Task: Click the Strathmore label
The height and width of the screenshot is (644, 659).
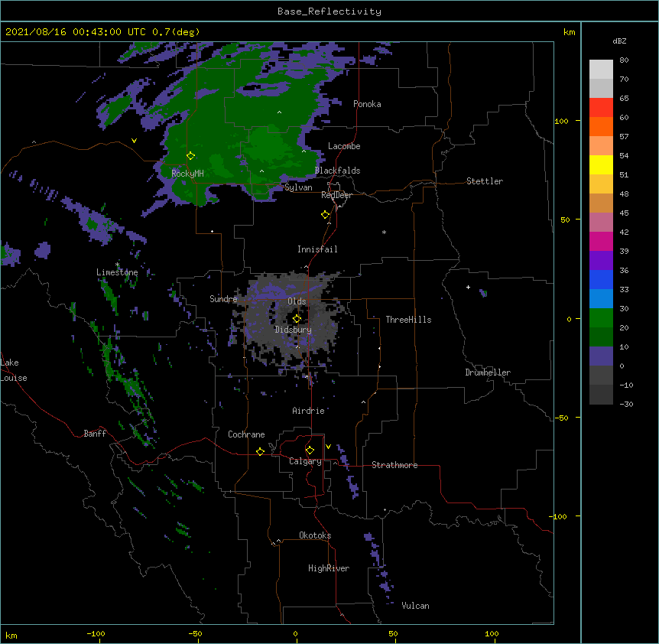Action: tap(394, 465)
